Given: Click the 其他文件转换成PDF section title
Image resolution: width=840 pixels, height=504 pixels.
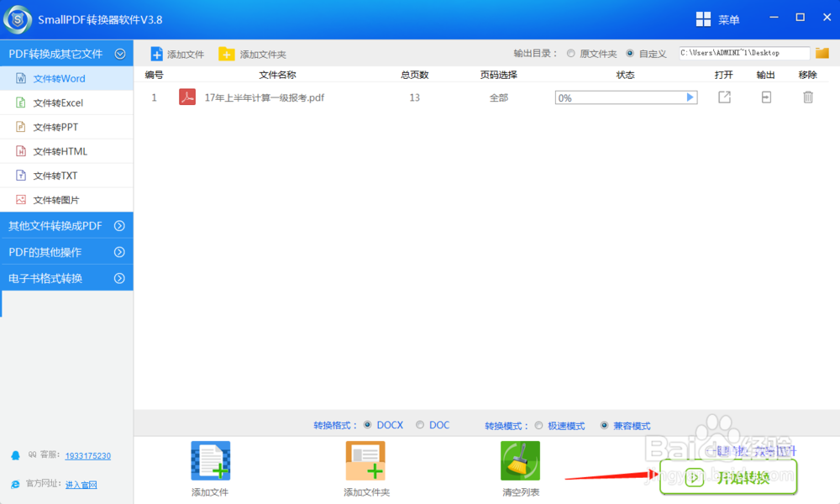Looking at the screenshot, I should tap(55, 225).
